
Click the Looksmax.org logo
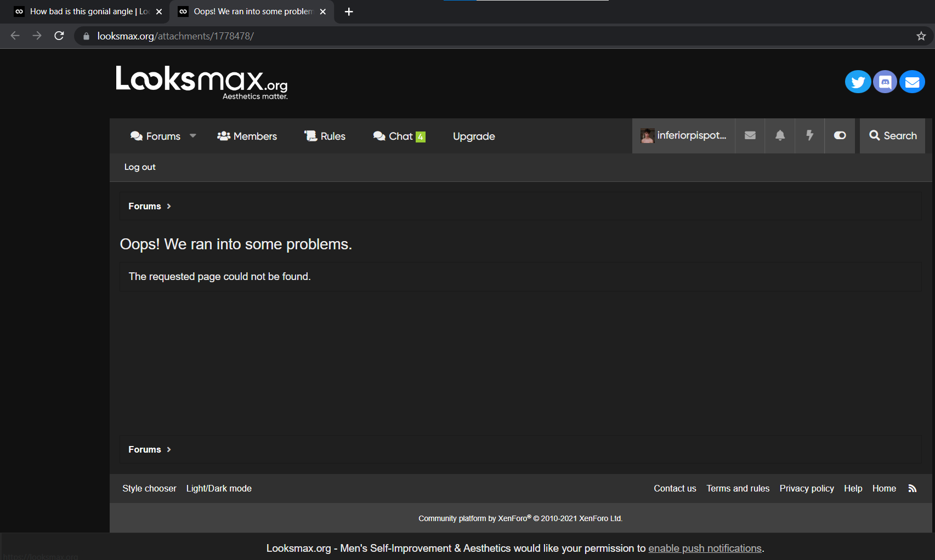[202, 82]
